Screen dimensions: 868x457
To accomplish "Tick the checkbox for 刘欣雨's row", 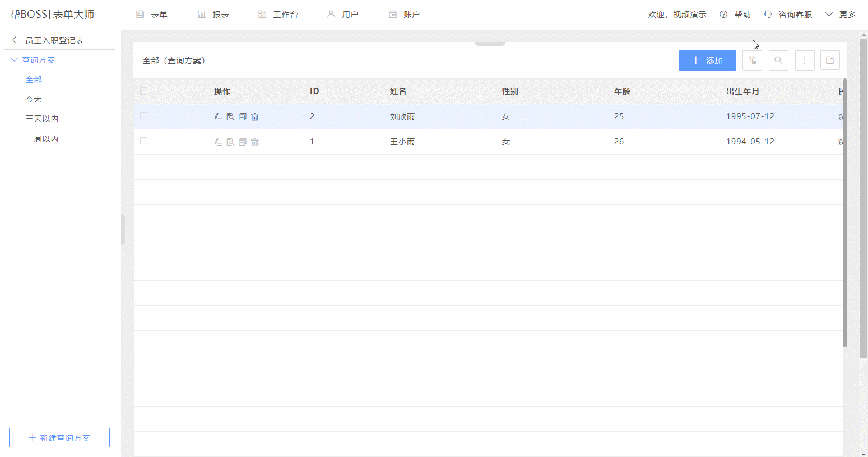I will tap(144, 116).
